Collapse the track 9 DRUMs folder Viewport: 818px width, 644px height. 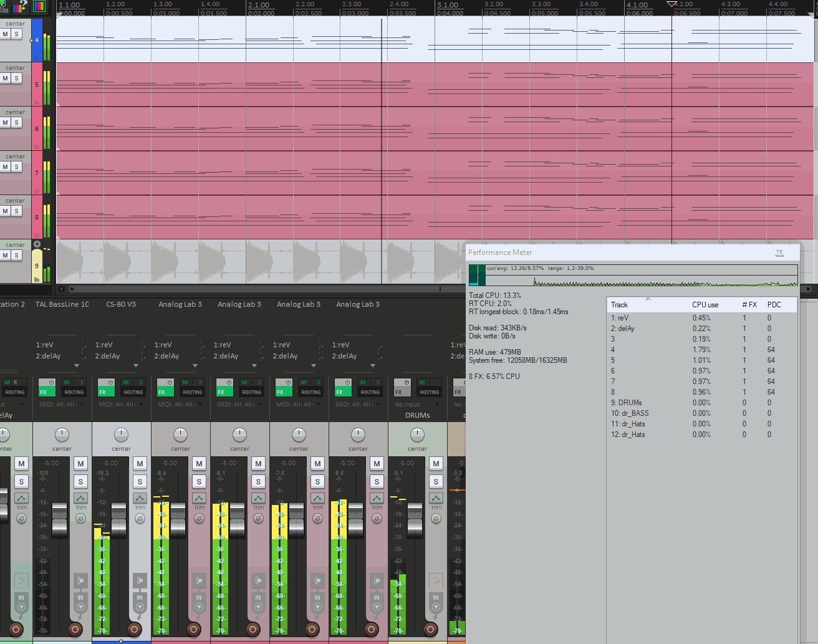[x=37, y=244]
